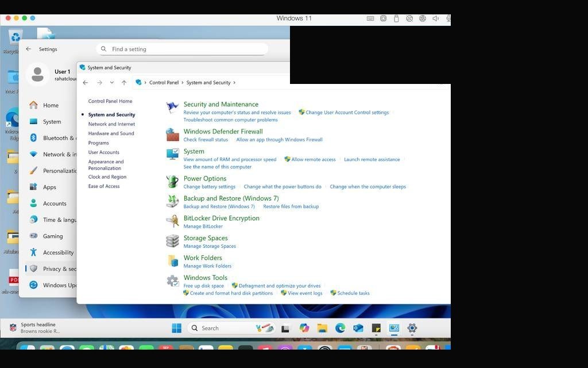Click Defragment and optimize your drives
This screenshot has height=368, width=588.
pyautogui.click(x=280, y=286)
